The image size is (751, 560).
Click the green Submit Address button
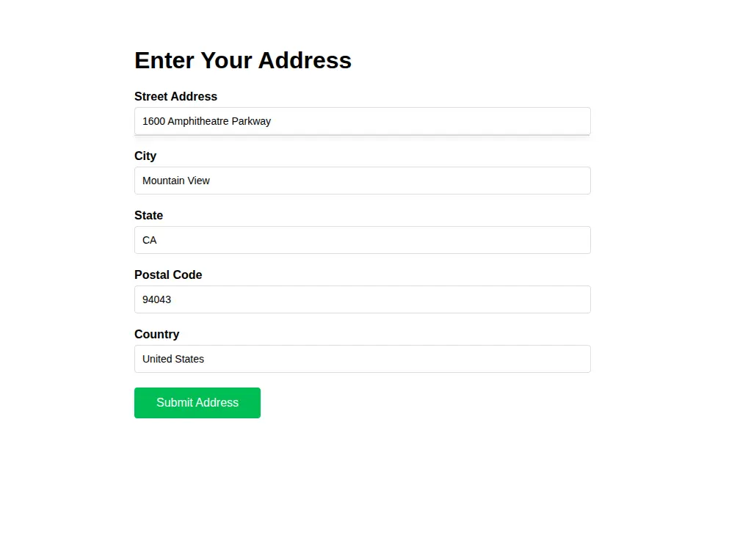pyautogui.click(x=197, y=402)
